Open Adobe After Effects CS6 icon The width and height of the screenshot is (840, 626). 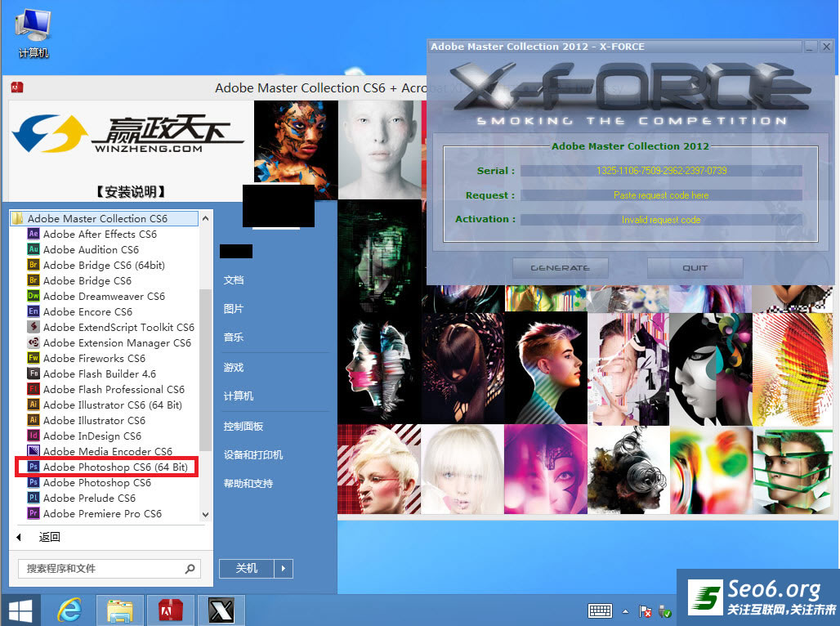34,234
